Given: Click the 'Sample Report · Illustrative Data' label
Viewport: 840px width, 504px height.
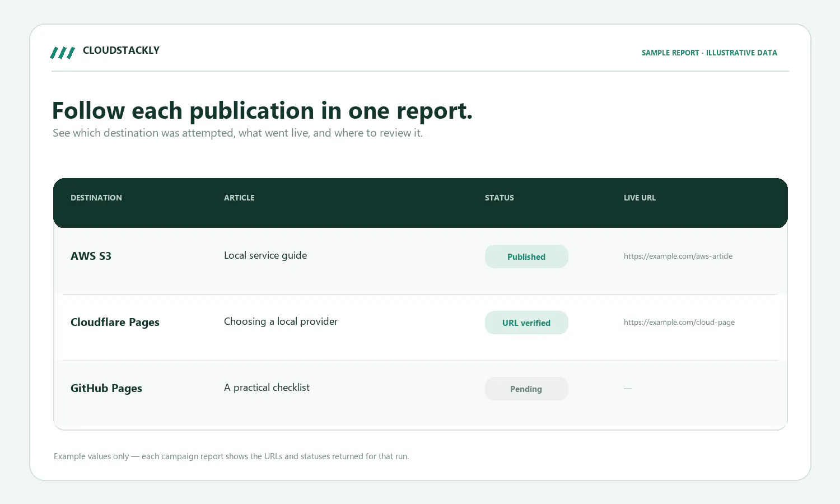Looking at the screenshot, I should (x=709, y=53).
